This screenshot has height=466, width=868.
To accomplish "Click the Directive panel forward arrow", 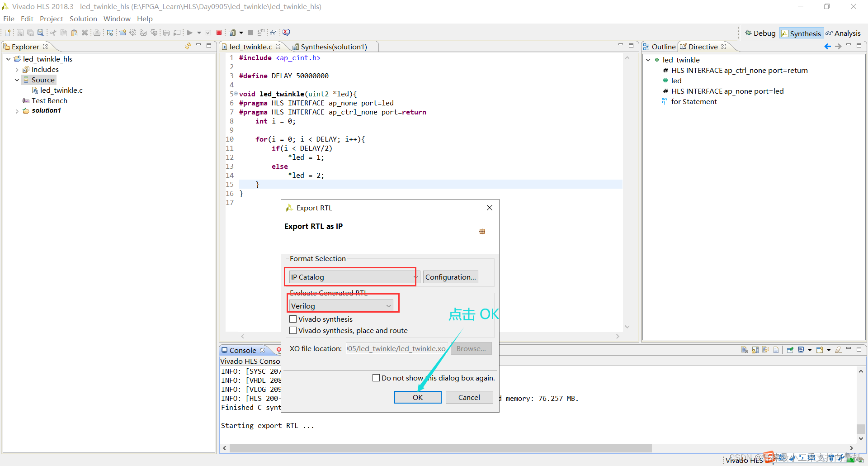I will click(x=838, y=47).
